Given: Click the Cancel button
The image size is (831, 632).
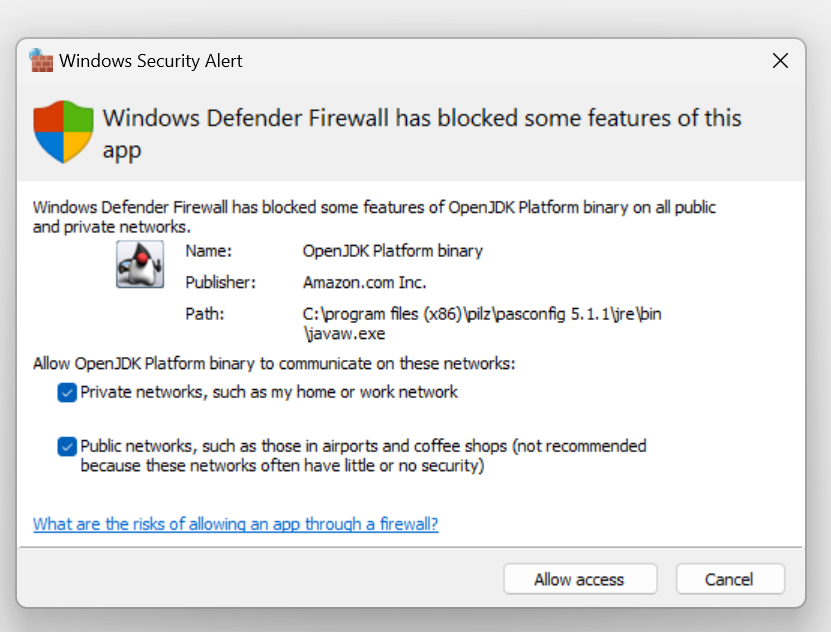Looking at the screenshot, I should click(x=730, y=579).
